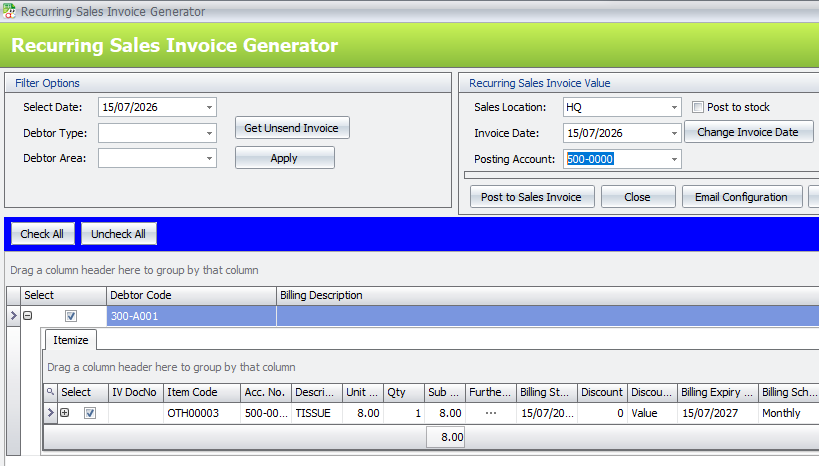Select discount type cell Value
Image resolution: width=819 pixels, height=466 pixels.
pyautogui.click(x=652, y=413)
